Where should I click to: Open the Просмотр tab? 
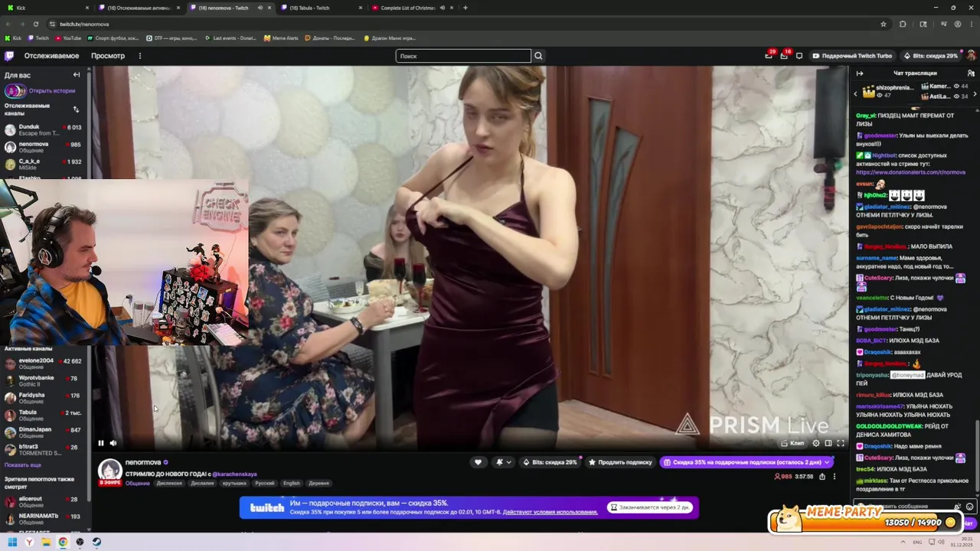108,56
